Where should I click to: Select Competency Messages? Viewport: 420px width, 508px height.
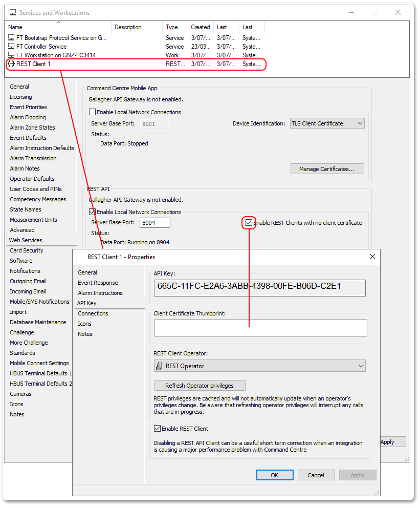38,200
